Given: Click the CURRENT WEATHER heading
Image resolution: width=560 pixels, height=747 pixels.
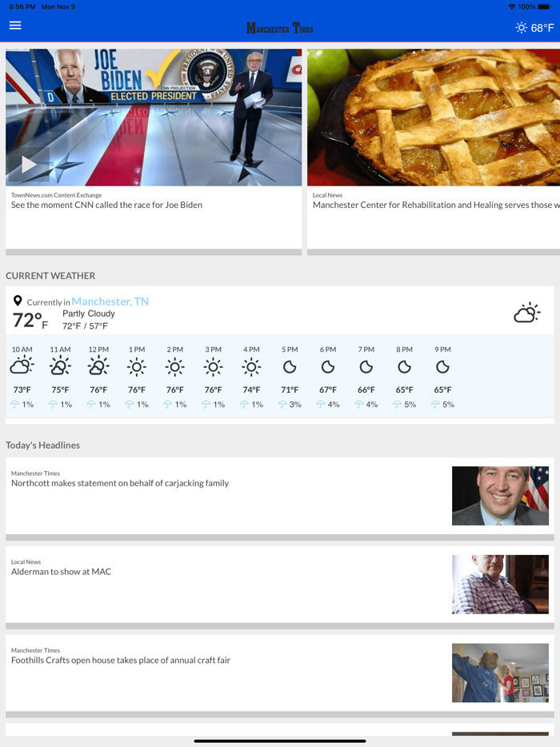Looking at the screenshot, I should (50, 276).
